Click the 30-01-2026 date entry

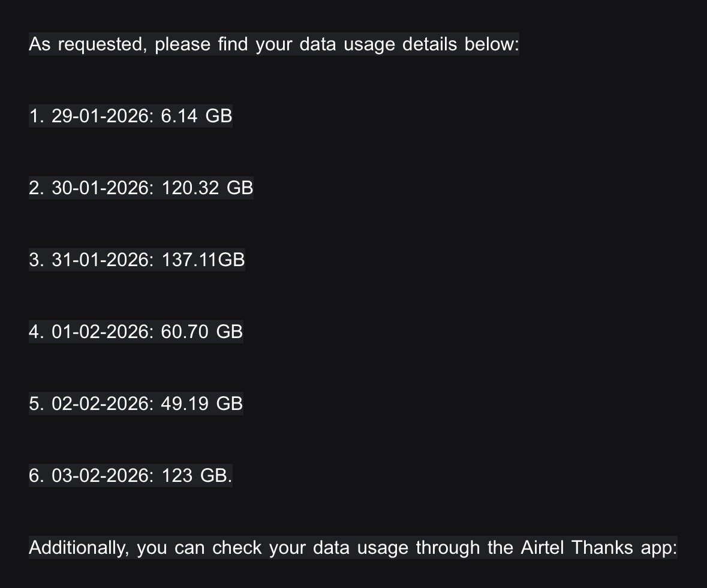coord(103,188)
